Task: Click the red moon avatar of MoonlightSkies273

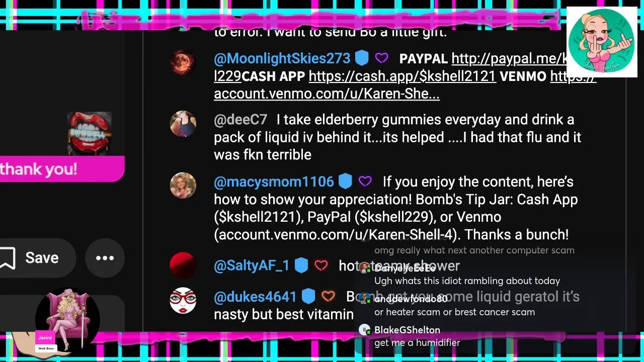Action: (182, 62)
